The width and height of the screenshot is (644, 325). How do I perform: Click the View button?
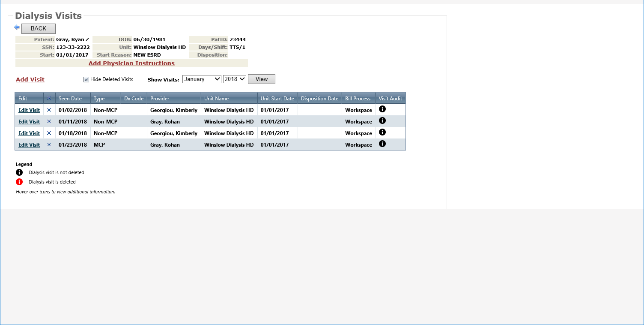click(x=261, y=79)
